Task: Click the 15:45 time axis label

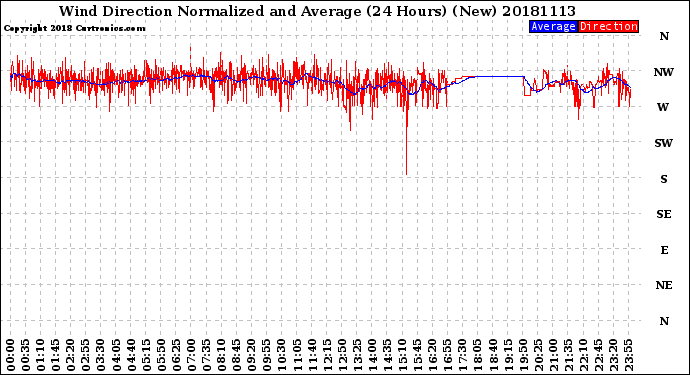Action: 418,355
